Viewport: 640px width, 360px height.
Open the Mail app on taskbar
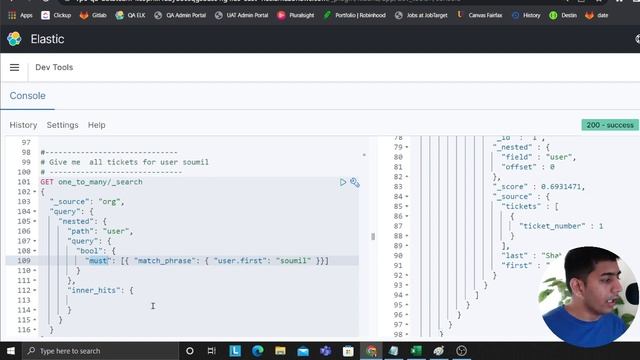303,351
